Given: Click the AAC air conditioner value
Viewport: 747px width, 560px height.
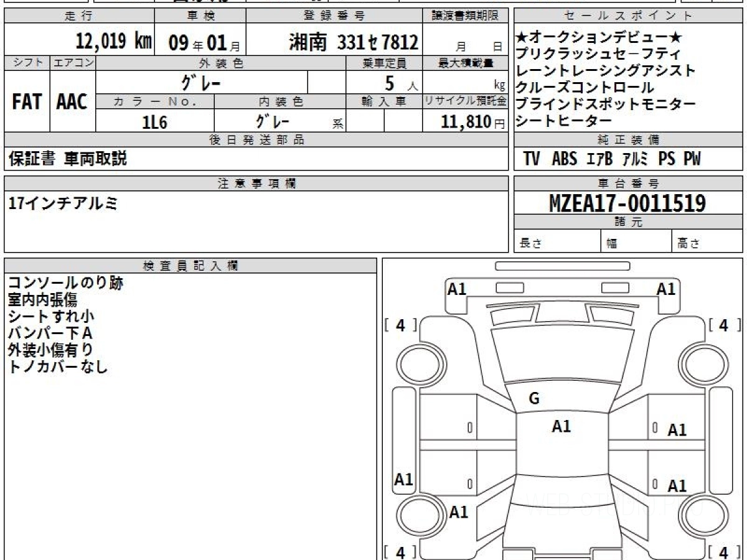Looking at the screenshot, I should coord(72,102).
